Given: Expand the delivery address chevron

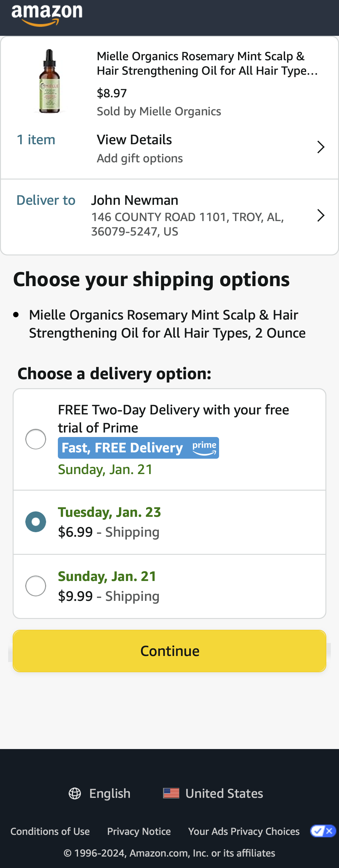Looking at the screenshot, I should (x=320, y=215).
